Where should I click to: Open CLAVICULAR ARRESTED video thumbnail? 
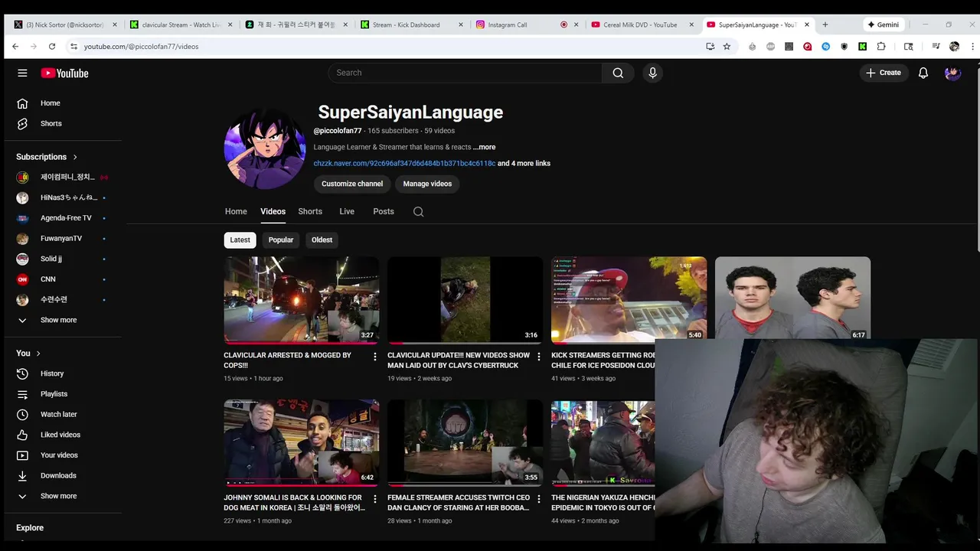point(301,300)
